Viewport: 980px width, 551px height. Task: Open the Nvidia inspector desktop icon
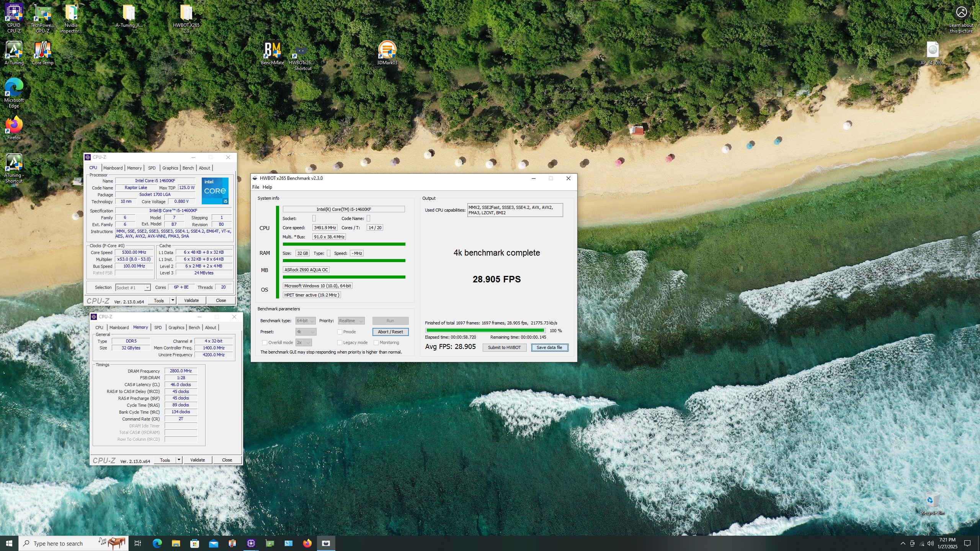[x=71, y=18]
